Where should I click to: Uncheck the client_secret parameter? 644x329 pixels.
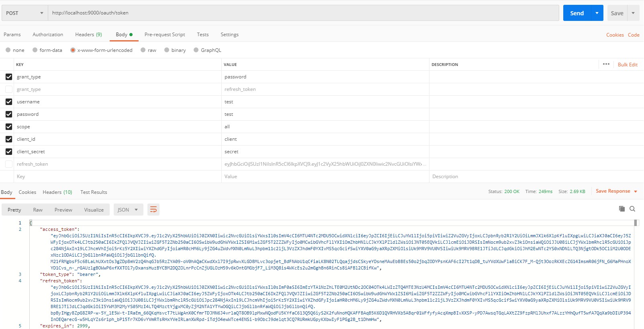pos(9,152)
